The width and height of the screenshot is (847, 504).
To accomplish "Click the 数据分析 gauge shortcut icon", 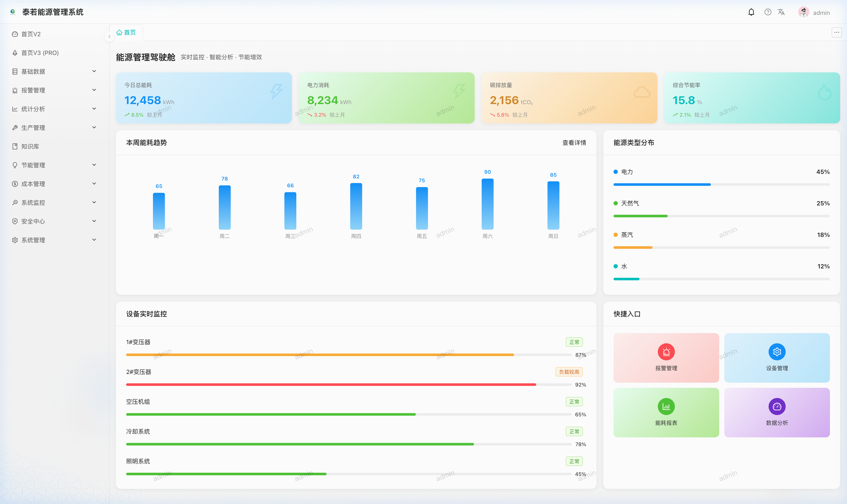I will click(777, 406).
